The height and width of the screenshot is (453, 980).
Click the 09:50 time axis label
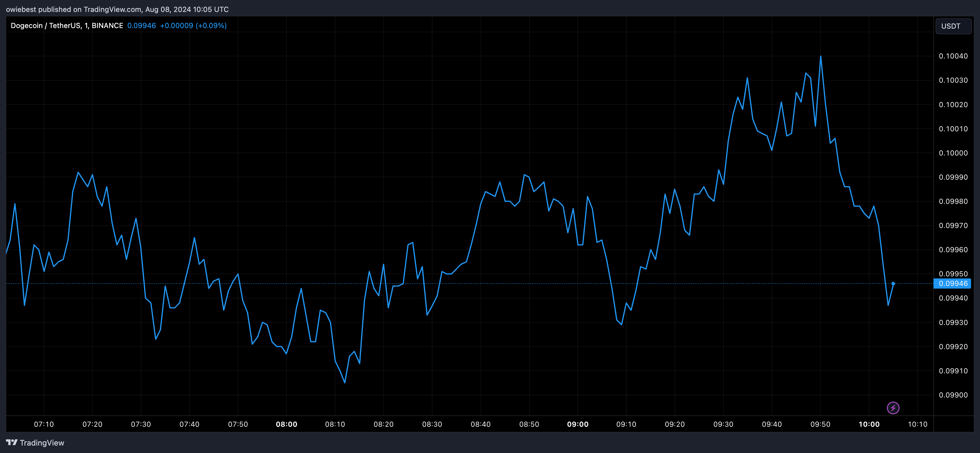point(820,424)
